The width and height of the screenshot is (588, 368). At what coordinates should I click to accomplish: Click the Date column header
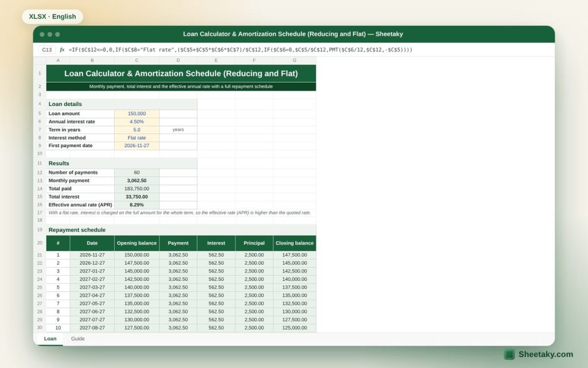(92, 243)
